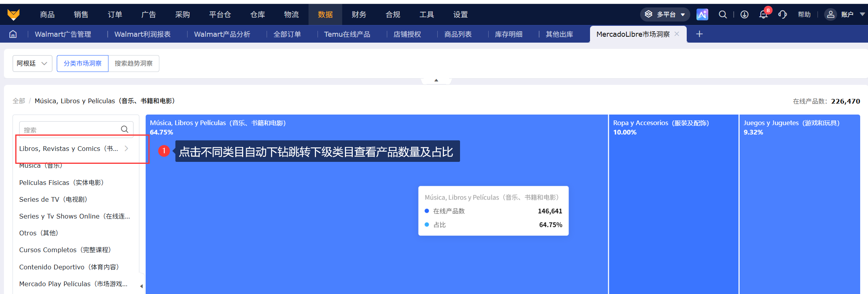This screenshot has height=294, width=868.
Task: Open the 设置 menu
Action: pyautogui.click(x=460, y=14)
